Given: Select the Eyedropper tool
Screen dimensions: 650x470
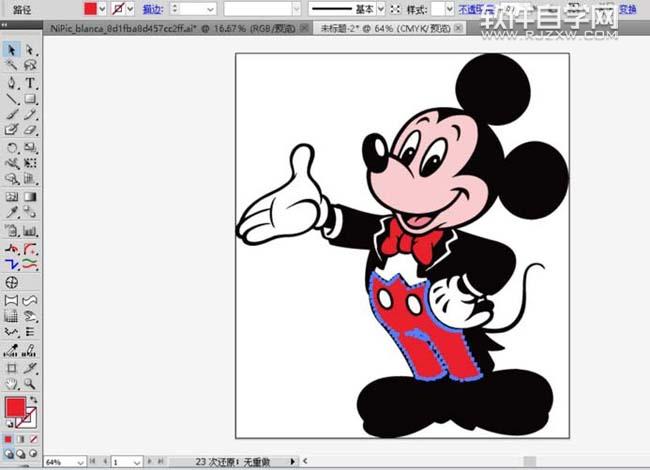Looking at the screenshot, I should click(11, 212).
